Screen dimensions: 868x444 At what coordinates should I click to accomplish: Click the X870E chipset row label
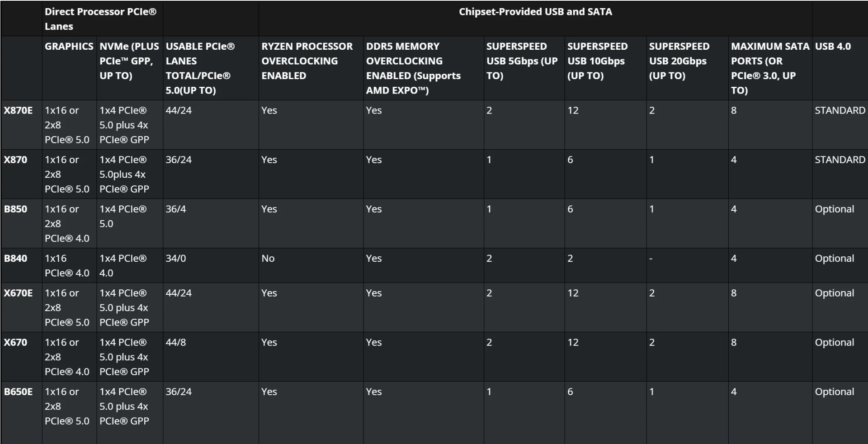(x=18, y=110)
